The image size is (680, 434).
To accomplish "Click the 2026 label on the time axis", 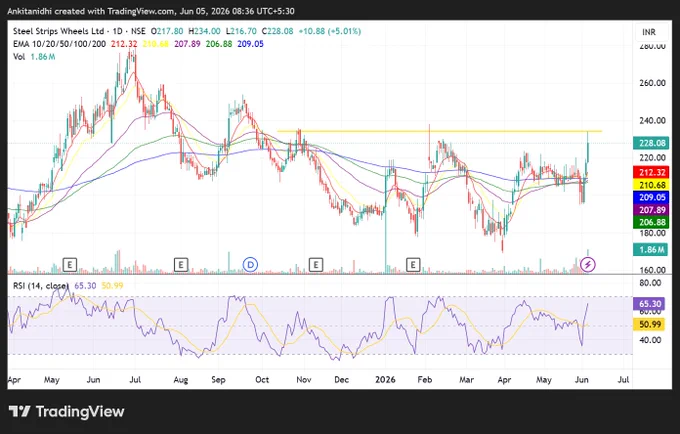I will coord(385,380).
